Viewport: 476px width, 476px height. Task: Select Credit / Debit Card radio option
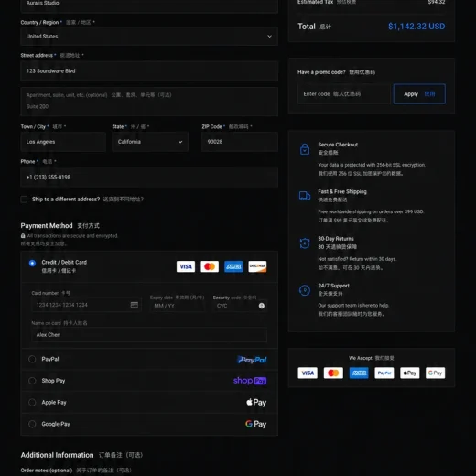point(32,263)
